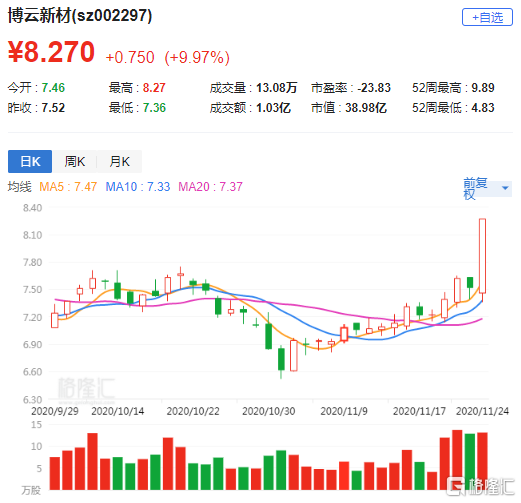Click the 前复权 dropdown arrow
The width and height of the screenshot is (521, 503).
coord(505,188)
